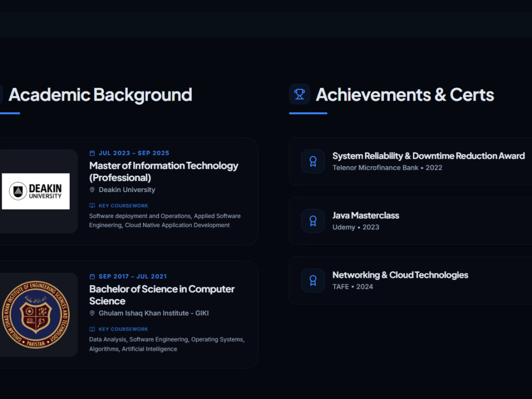The height and width of the screenshot is (399, 532).
Task: Click the book icon by Deakin KEY COURSEWORK
Action: coord(92,205)
